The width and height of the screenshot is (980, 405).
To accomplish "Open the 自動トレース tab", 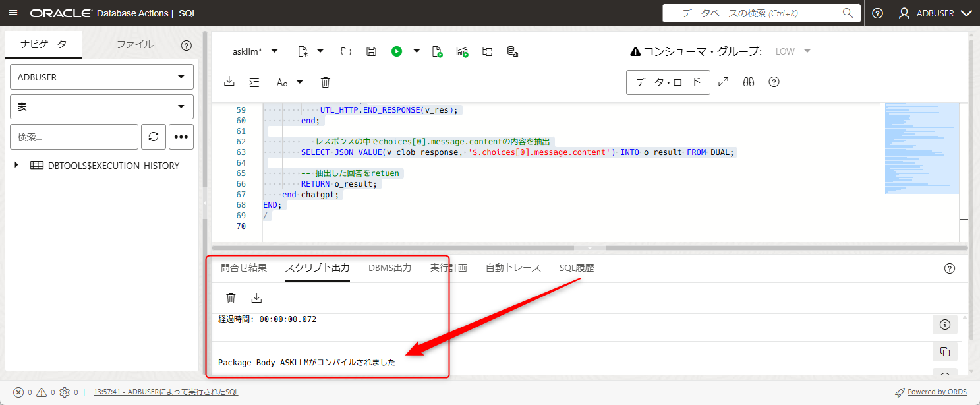I will click(513, 268).
